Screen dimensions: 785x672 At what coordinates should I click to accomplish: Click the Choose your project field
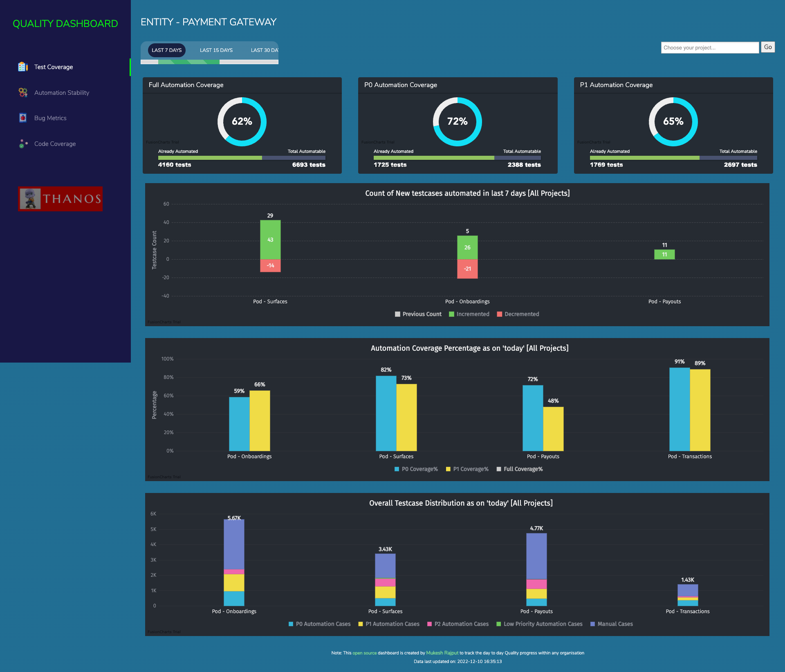pos(710,47)
